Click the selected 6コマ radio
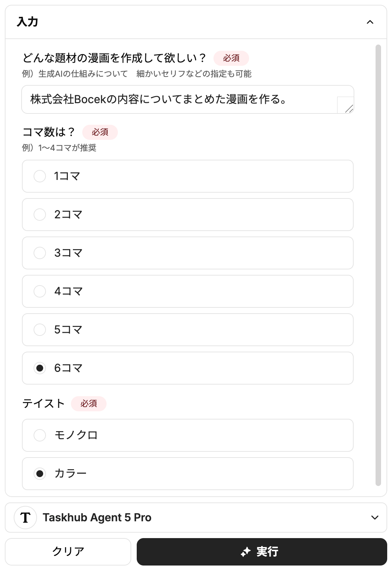The height and width of the screenshot is (571, 392). coord(40,368)
